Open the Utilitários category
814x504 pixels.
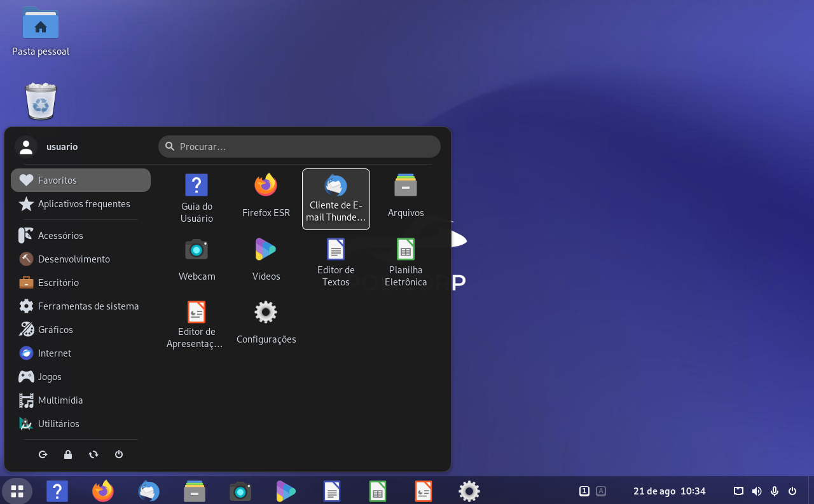(81, 424)
